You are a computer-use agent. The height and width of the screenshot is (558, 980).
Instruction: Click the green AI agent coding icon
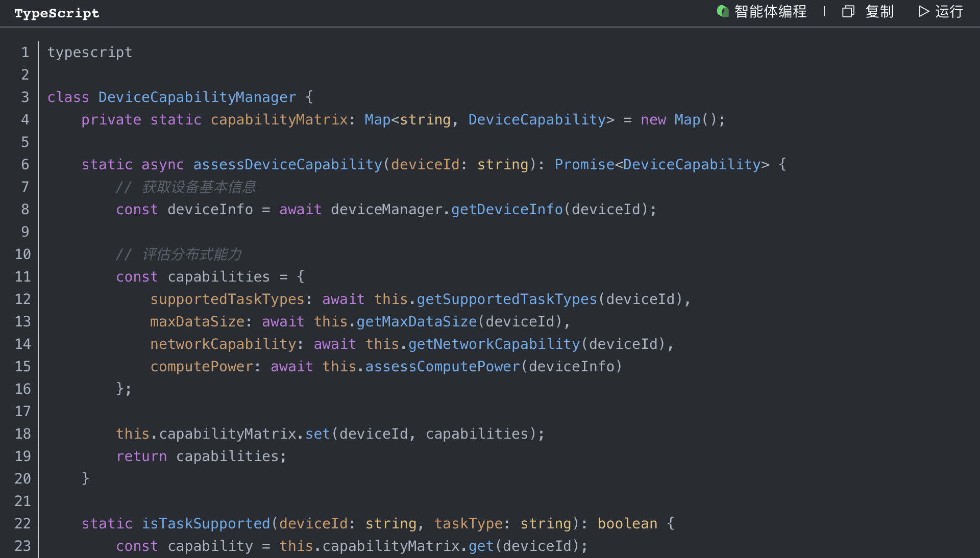(x=722, y=11)
